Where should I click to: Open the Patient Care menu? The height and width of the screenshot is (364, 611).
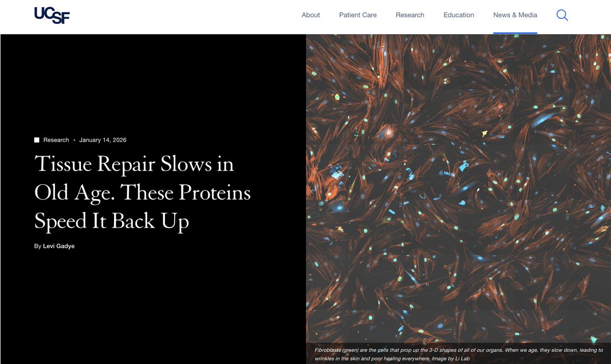(358, 15)
